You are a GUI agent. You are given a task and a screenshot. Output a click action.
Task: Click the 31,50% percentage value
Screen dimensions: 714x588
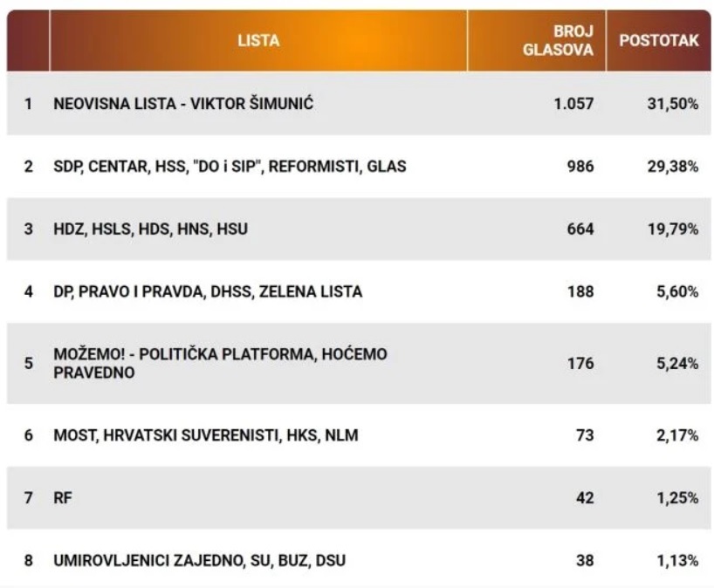(673, 104)
